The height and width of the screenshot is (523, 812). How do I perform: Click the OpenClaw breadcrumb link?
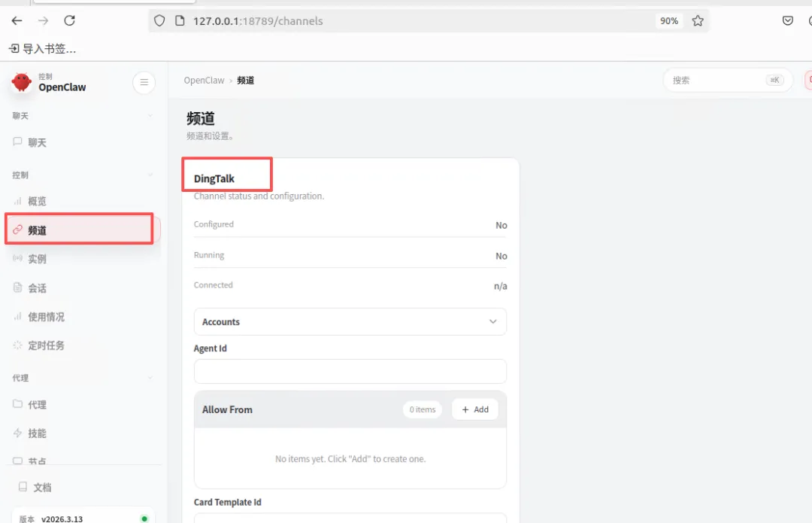coord(204,81)
